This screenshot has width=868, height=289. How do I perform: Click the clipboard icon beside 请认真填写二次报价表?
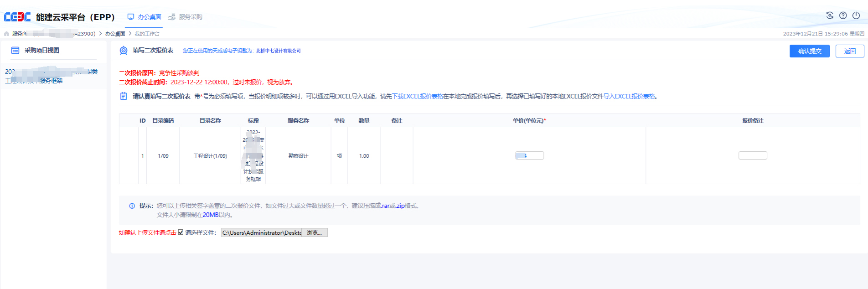click(x=124, y=96)
